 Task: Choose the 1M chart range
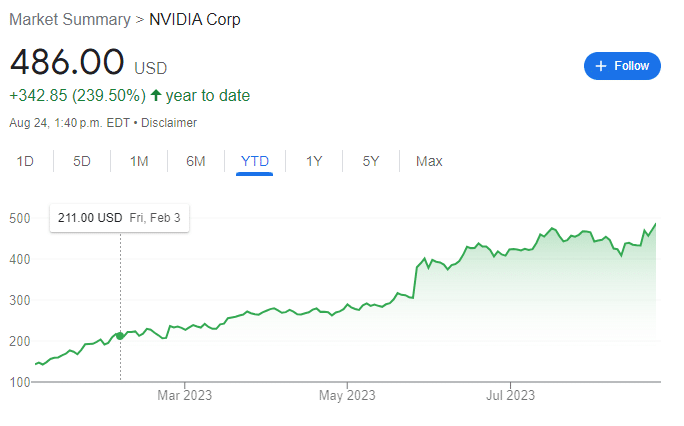(139, 161)
